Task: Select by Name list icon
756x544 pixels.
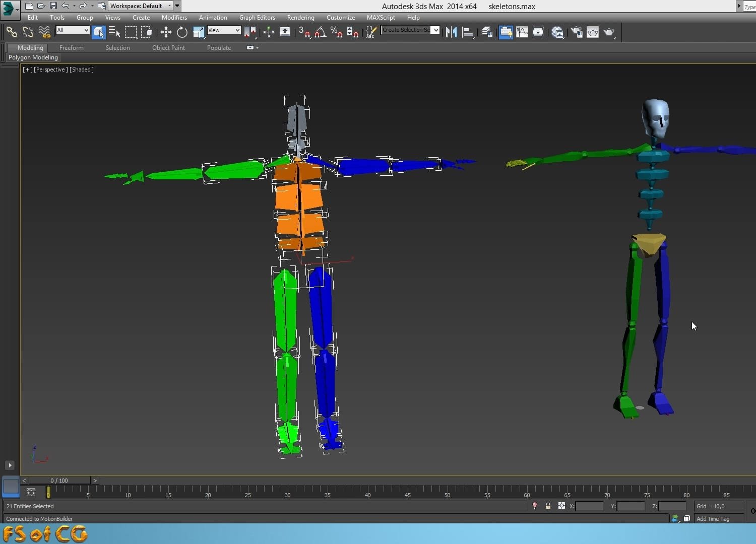Action: click(x=114, y=32)
